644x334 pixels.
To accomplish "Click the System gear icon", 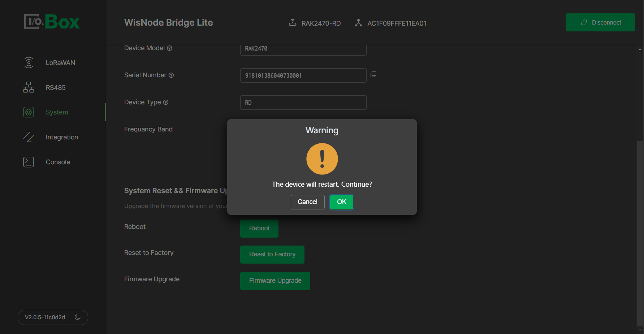I will (x=29, y=112).
